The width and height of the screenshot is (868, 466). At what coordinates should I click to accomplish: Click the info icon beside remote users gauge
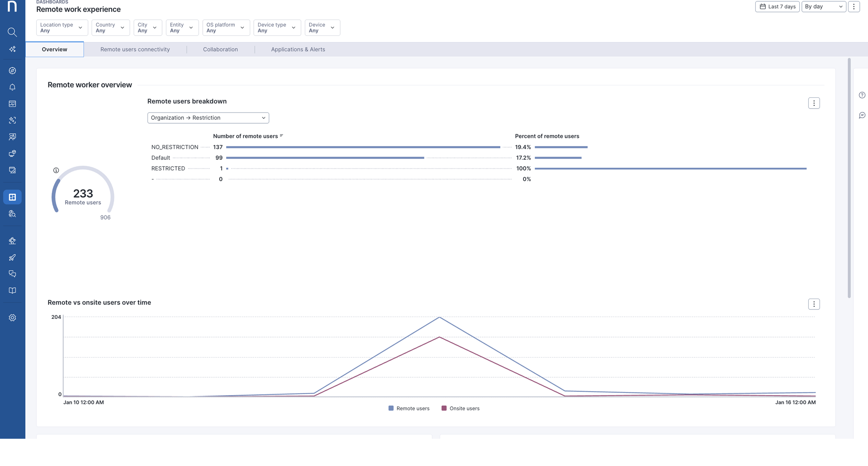(x=56, y=170)
